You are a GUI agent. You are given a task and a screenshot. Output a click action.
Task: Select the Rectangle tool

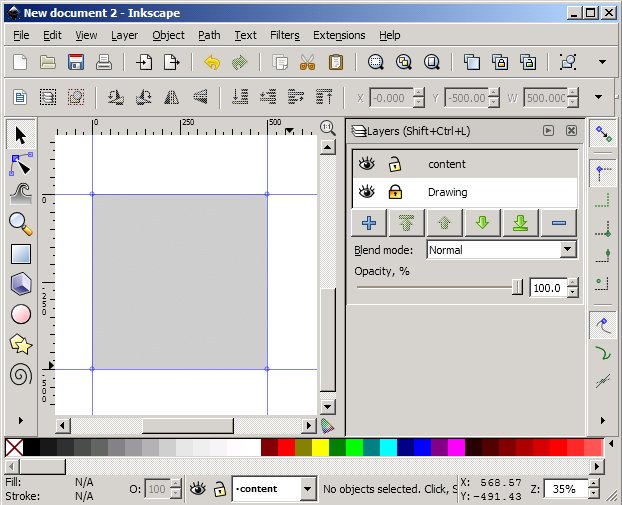point(21,254)
